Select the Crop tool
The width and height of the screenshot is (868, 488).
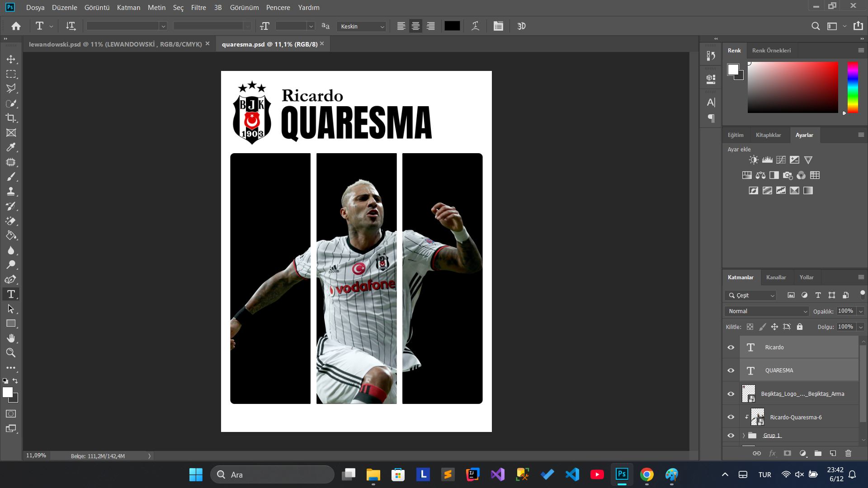click(11, 118)
